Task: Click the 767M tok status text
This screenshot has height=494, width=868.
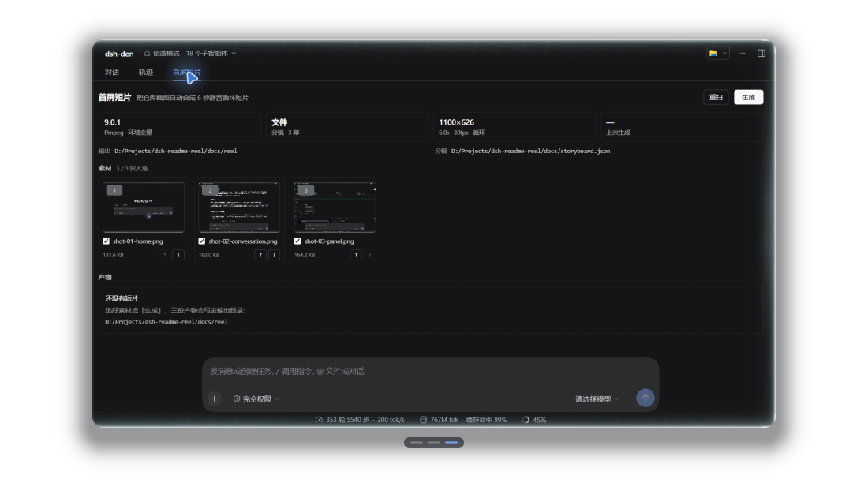Action: pyautogui.click(x=444, y=420)
